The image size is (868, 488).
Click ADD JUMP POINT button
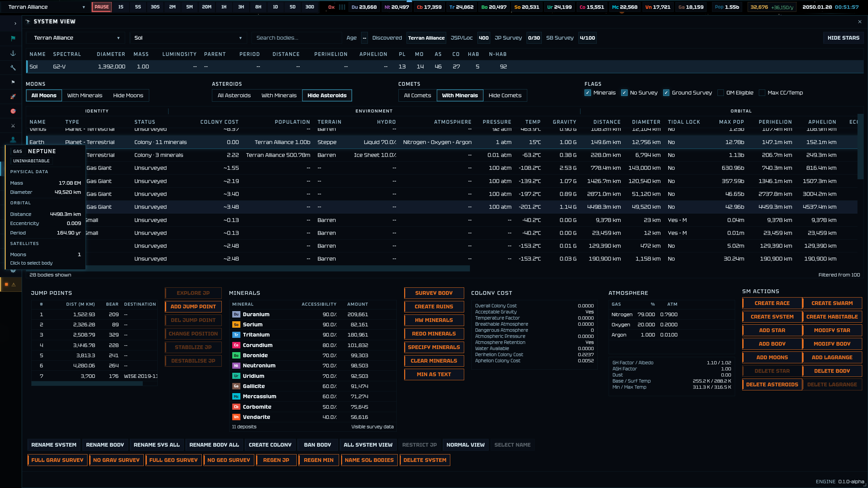click(x=193, y=307)
